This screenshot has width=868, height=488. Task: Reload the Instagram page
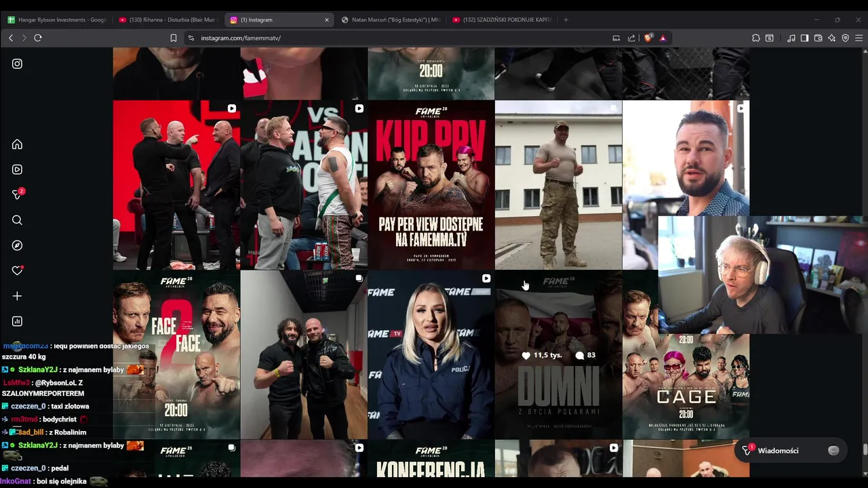(x=38, y=38)
